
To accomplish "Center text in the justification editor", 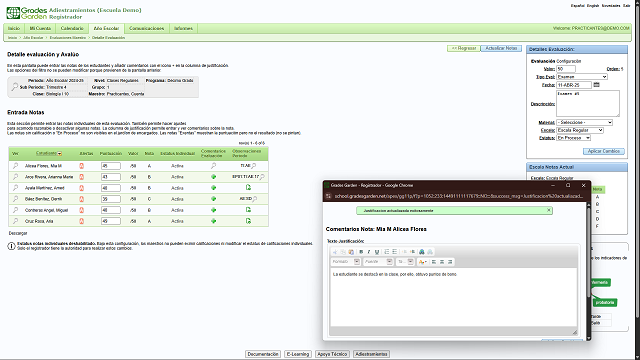I will (x=442, y=262).
